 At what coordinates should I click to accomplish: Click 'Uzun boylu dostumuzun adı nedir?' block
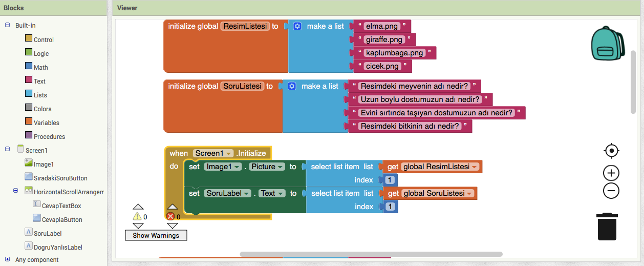coord(420,99)
